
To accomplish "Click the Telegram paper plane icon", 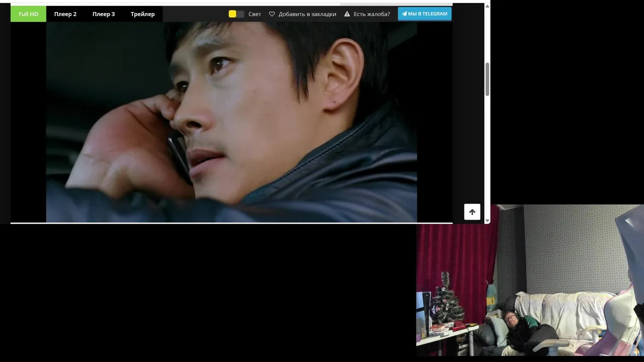I will click(404, 14).
